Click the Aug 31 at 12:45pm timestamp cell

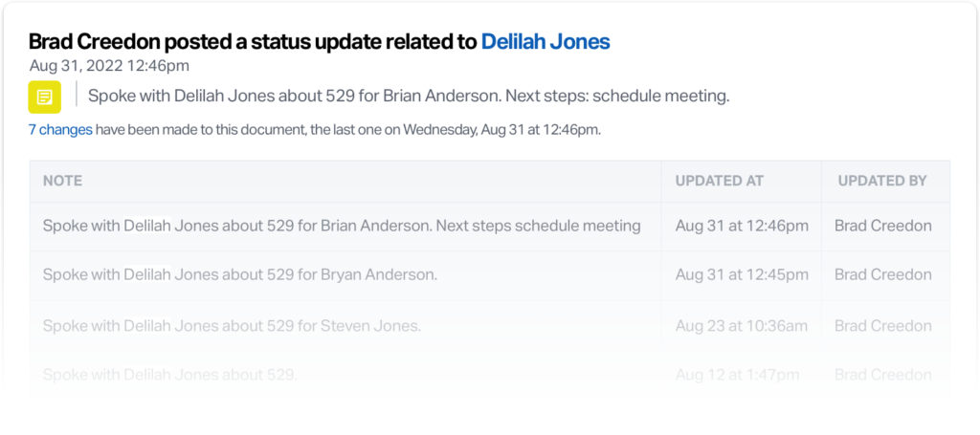click(742, 274)
